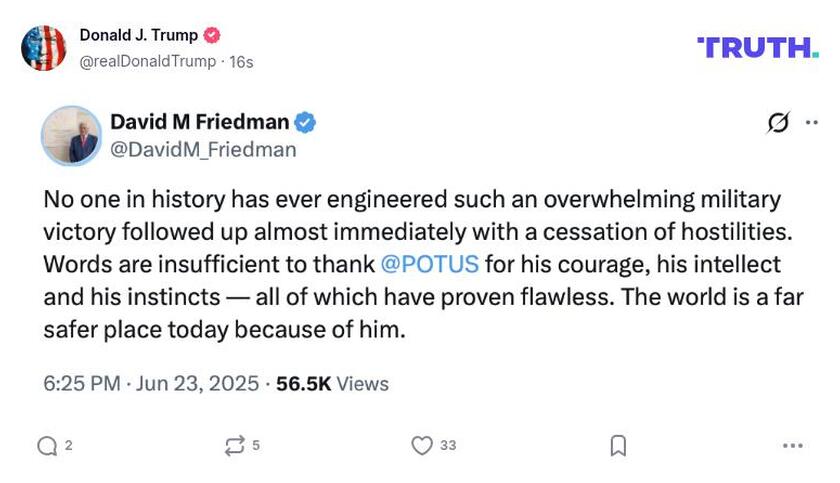Click the Donald J. Trump display name
Image resolution: width=840 pixels, height=483 pixels.
click(x=138, y=35)
